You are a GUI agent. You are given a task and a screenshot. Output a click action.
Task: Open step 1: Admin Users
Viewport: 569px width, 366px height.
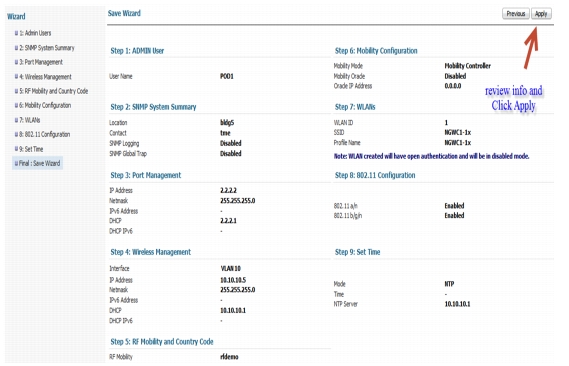click(x=35, y=33)
